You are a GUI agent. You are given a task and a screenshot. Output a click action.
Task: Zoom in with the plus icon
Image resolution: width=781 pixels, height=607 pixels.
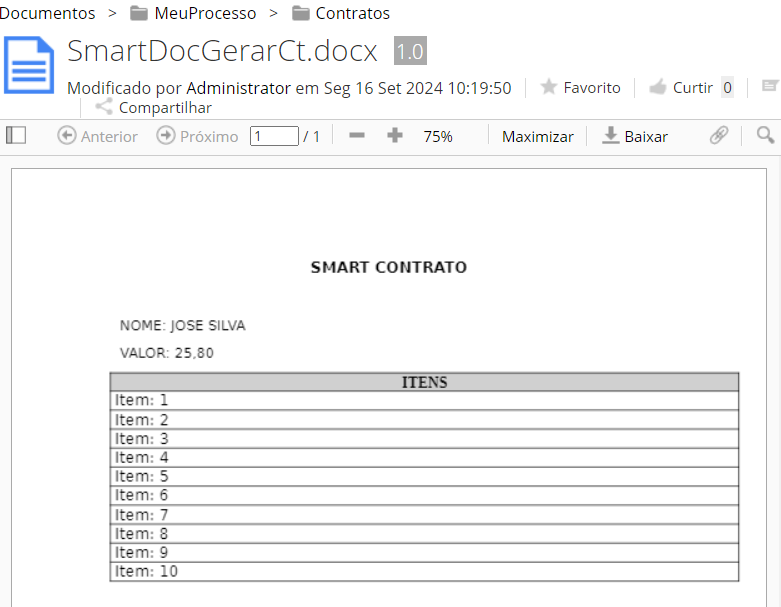395,135
